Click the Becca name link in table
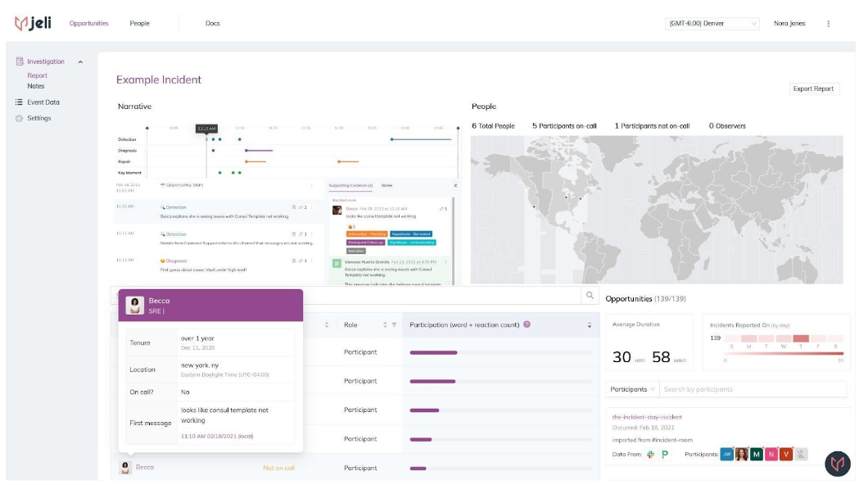Screen dimensions: 868x485 pos(144,467)
